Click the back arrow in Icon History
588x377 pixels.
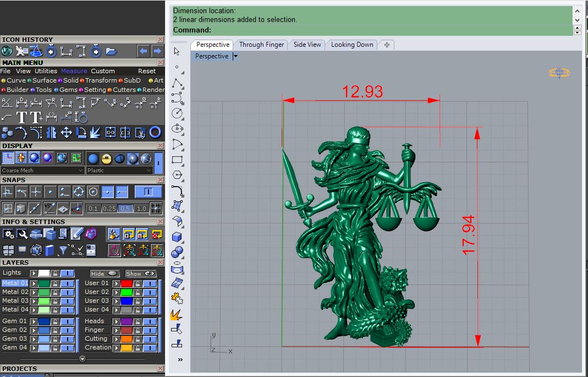click(144, 51)
